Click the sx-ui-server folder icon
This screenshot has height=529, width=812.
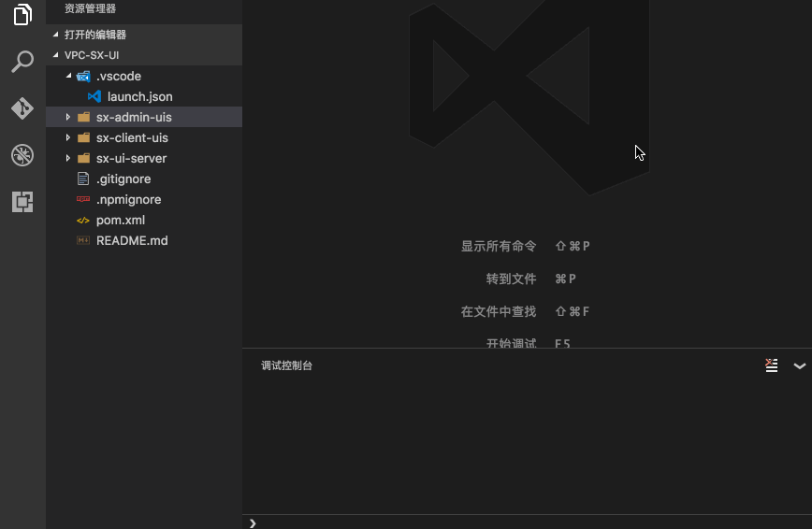click(83, 158)
